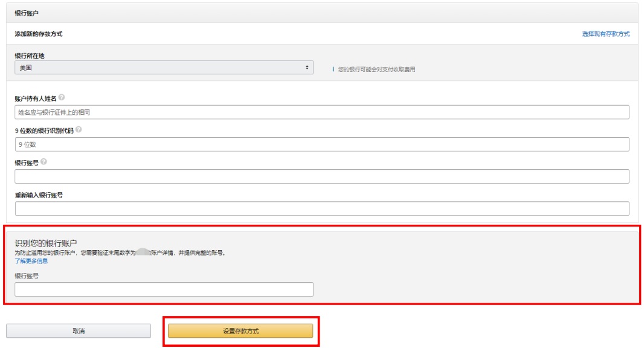Cancel the deposit method setup

point(78,330)
